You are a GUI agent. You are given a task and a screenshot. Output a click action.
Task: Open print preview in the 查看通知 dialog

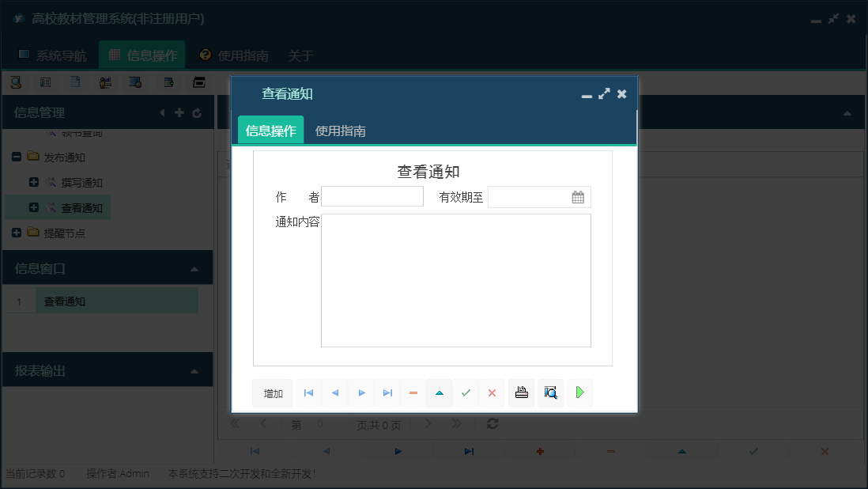pyautogui.click(x=550, y=392)
